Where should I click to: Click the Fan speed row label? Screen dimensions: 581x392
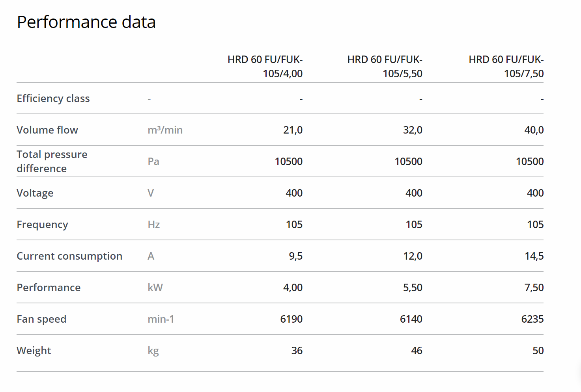[x=41, y=319]
